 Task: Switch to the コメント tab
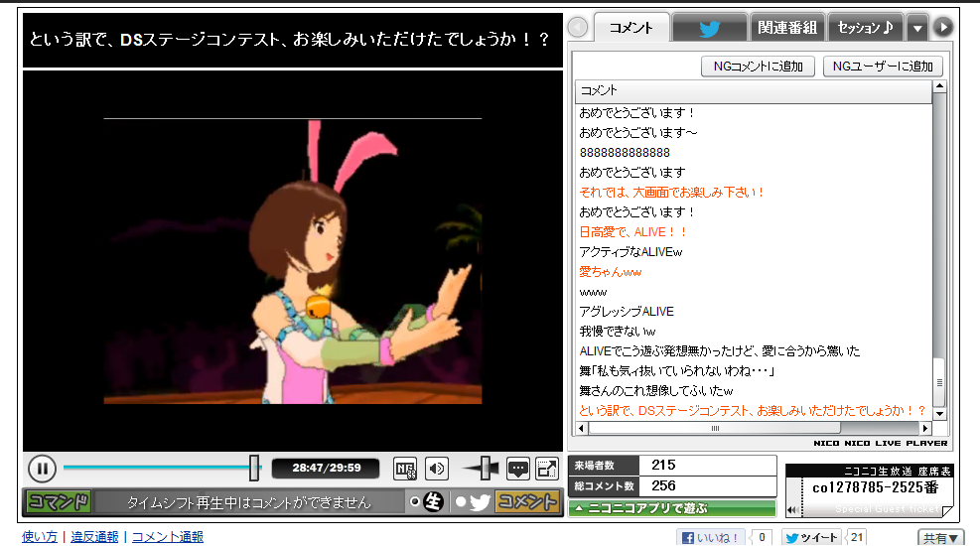[x=631, y=28]
